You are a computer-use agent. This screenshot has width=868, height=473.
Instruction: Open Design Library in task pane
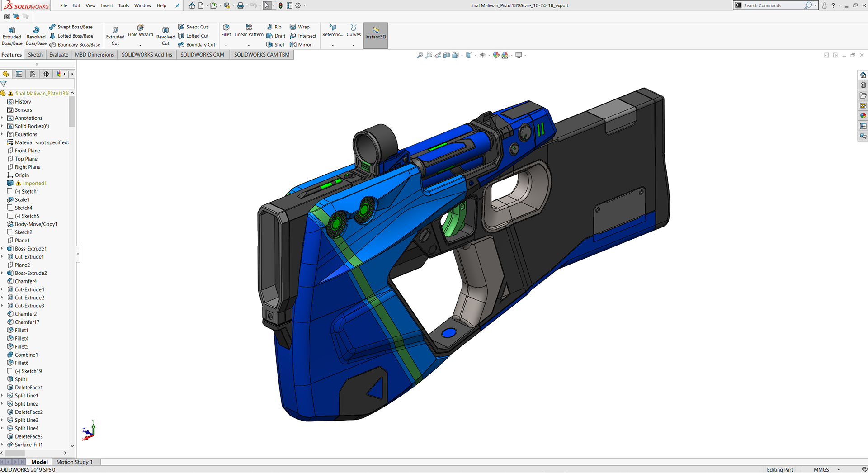point(863,85)
